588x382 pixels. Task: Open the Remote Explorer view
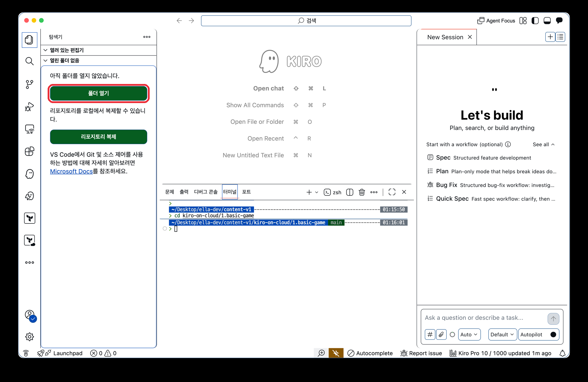tap(29, 129)
